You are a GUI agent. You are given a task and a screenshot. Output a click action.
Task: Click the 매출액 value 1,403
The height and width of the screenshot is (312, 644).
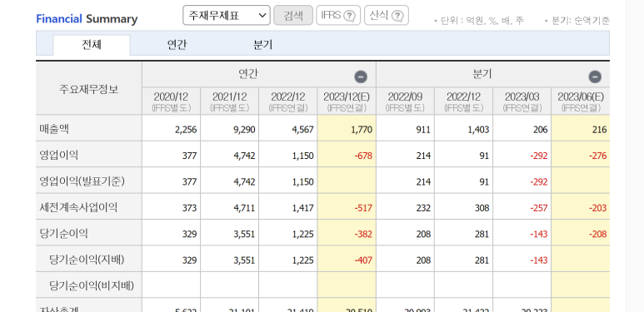click(x=478, y=130)
